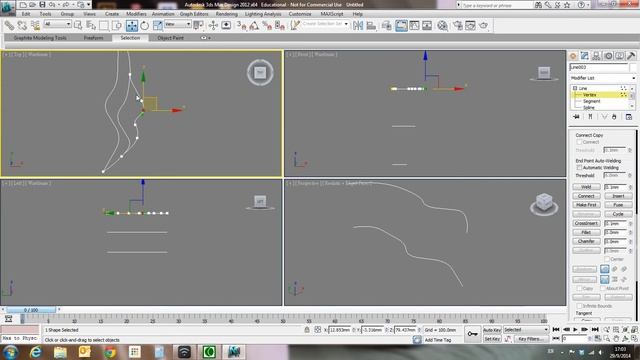Click the Pin Stack icon

click(576, 117)
